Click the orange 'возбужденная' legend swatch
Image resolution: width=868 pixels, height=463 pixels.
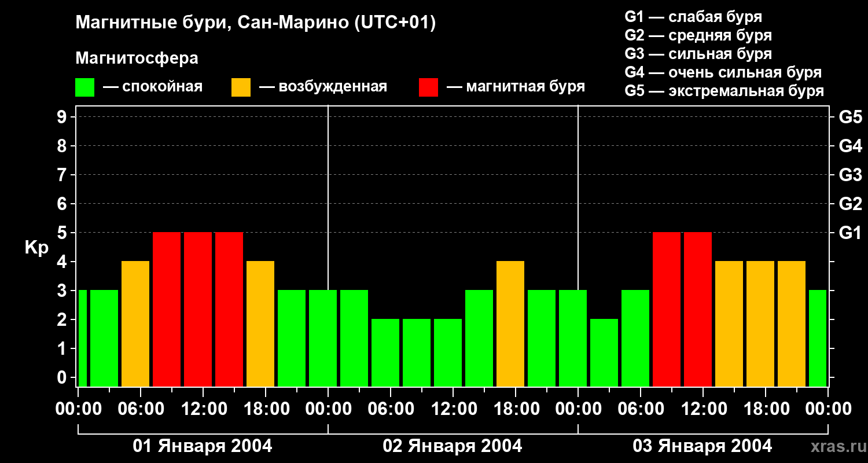coord(241,87)
